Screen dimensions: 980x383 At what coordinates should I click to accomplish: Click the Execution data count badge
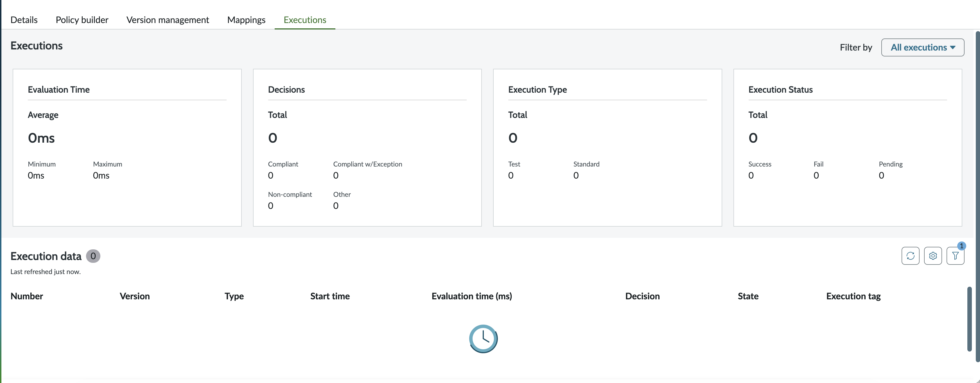point(93,256)
